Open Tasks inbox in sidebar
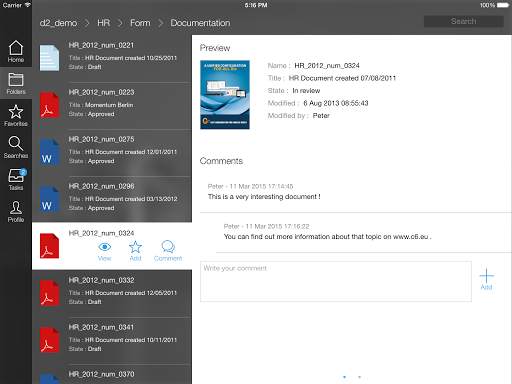This screenshot has width=512, height=384. 16,179
